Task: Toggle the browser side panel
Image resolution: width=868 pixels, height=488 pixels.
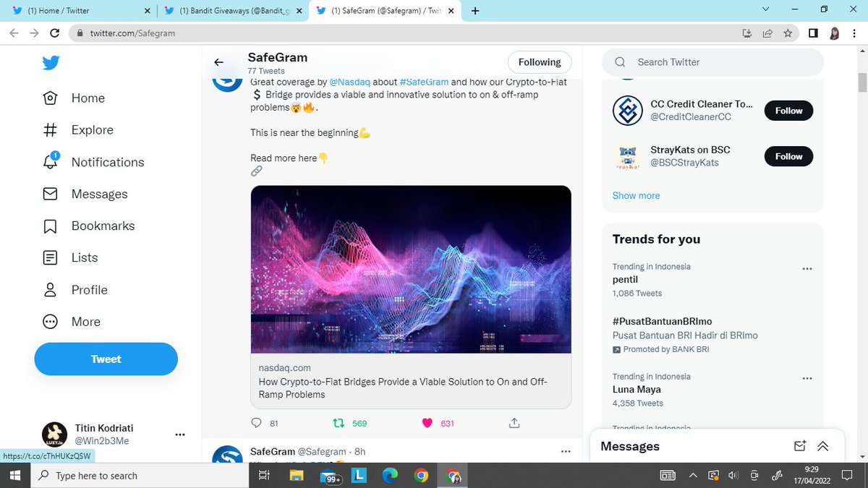Action: [813, 33]
